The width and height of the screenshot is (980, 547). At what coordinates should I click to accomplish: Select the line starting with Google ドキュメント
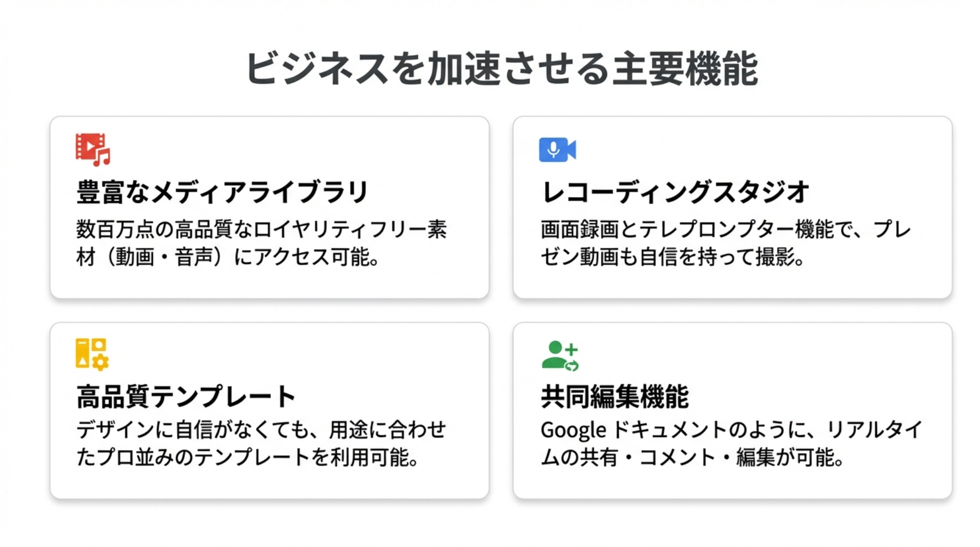[731, 430]
